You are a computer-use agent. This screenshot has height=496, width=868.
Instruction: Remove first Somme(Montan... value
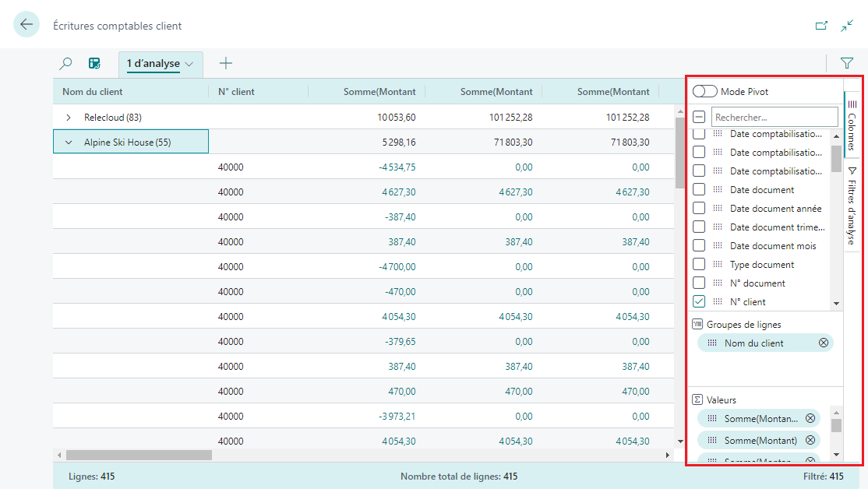(x=810, y=418)
